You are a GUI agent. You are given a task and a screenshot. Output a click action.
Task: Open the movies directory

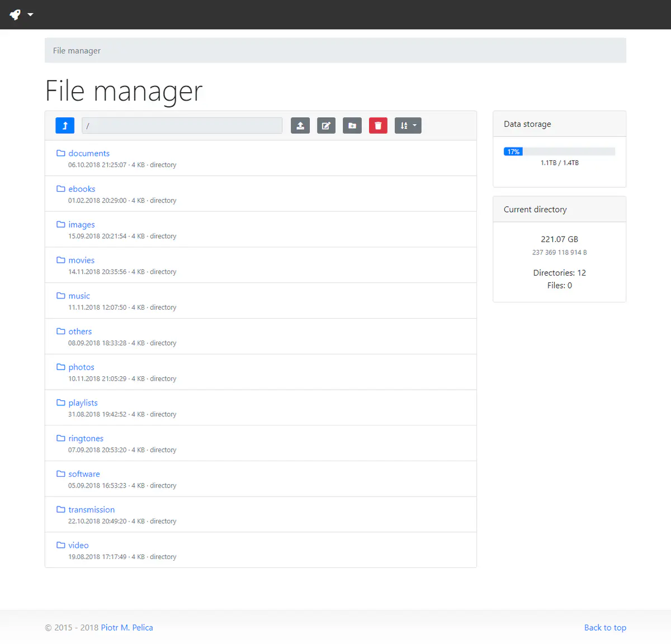point(81,261)
